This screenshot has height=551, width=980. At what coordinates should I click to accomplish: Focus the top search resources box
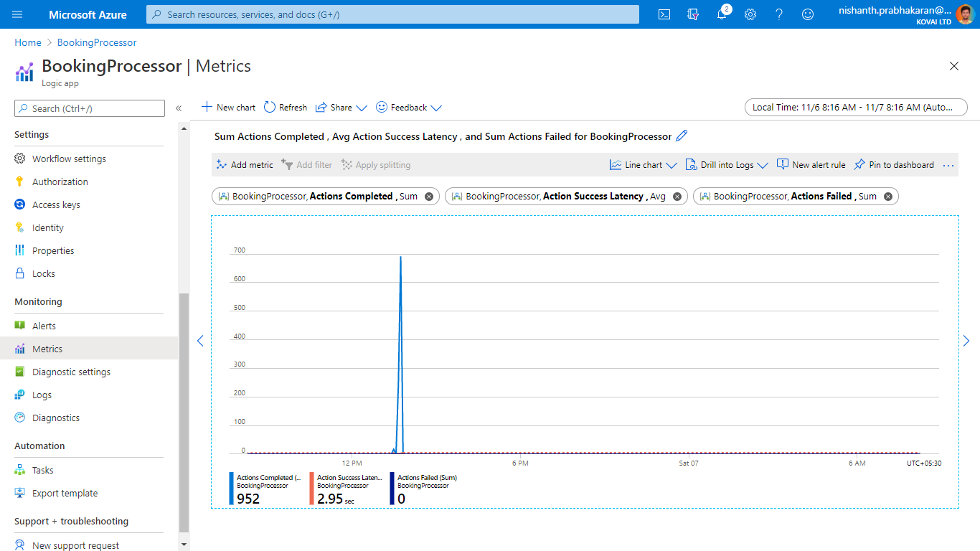(x=392, y=14)
